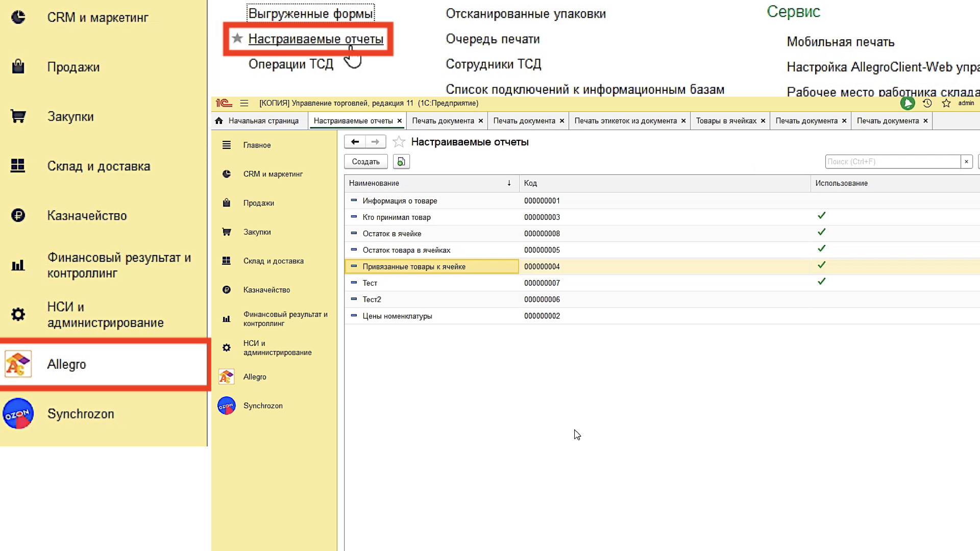Select the Информация о товаре row
This screenshot has height=551, width=980.
click(x=662, y=201)
